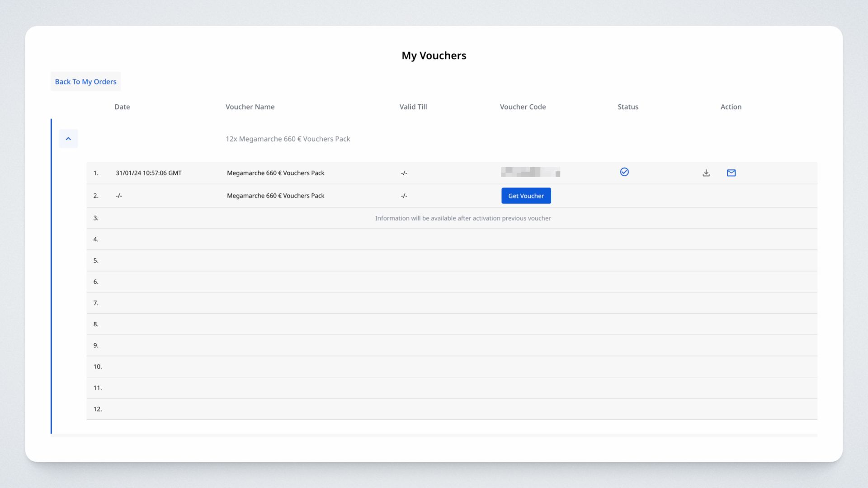Click the Valid Till column header
868x488 pixels.
tap(413, 107)
